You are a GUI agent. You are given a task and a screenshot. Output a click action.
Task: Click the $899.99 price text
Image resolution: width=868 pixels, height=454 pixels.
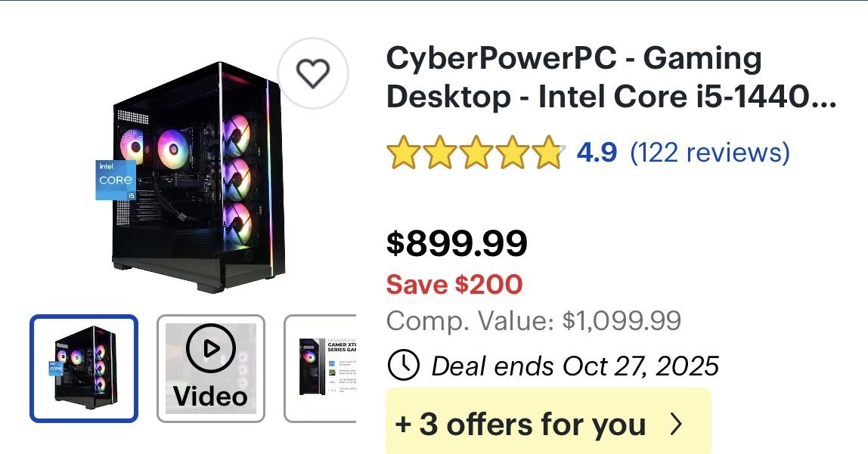pos(456,243)
